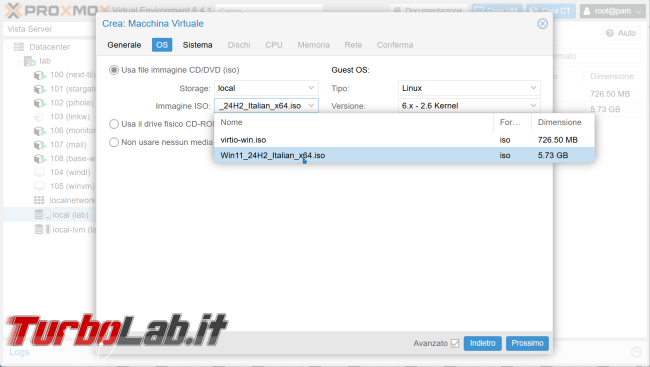Click the VM 100 (next-tli) running icon
Image resolution: width=650 pixels, height=367 pixels.
(40, 75)
